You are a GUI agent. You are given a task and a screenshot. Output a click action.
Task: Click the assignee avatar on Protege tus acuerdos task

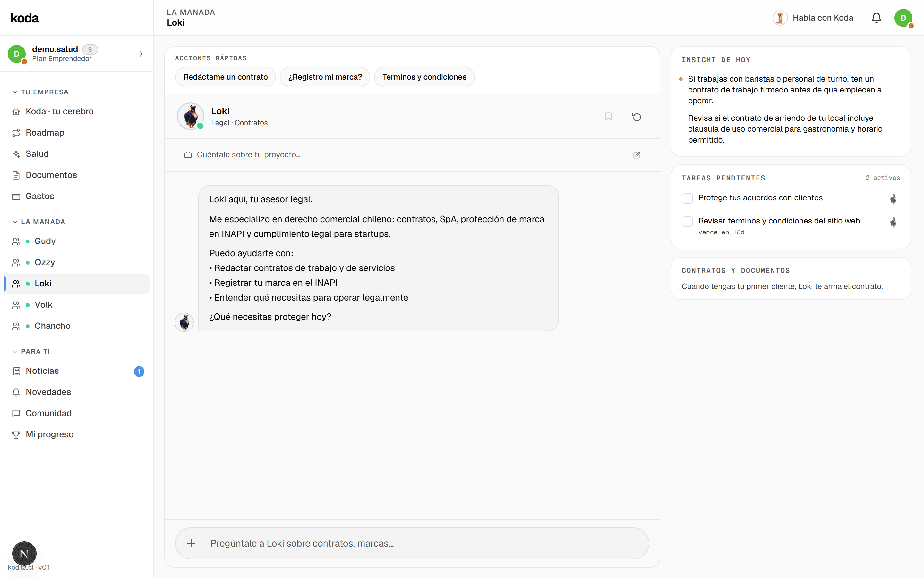point(894,199)
